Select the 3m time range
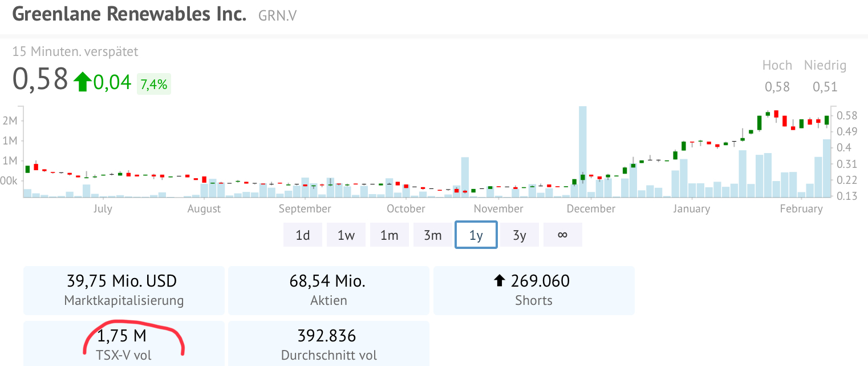Screen dimensions: 868x366 [x=433, y=235]
